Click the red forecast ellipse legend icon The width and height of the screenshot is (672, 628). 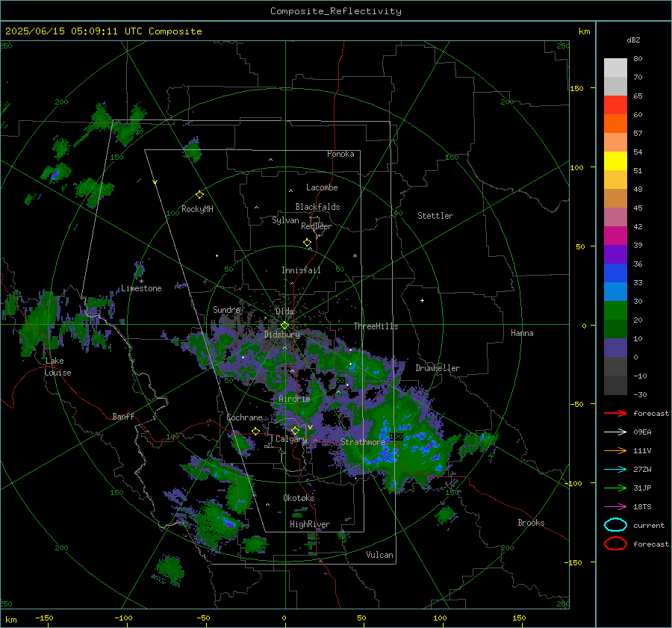tap(615, 544)
